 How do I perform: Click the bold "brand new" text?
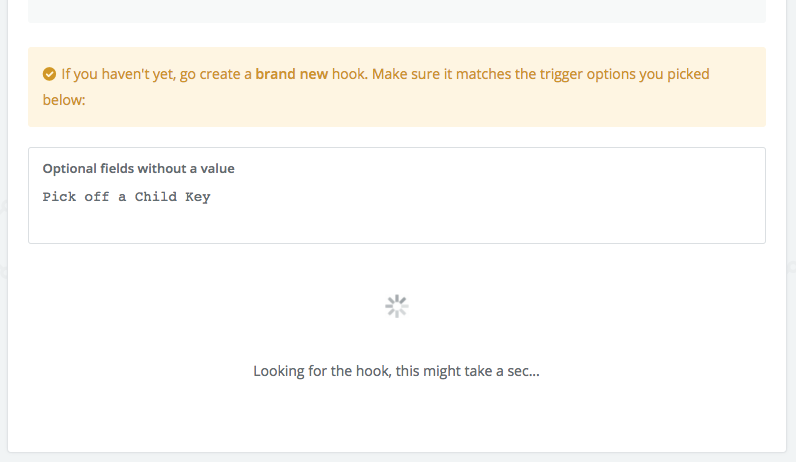pos(292,74)
